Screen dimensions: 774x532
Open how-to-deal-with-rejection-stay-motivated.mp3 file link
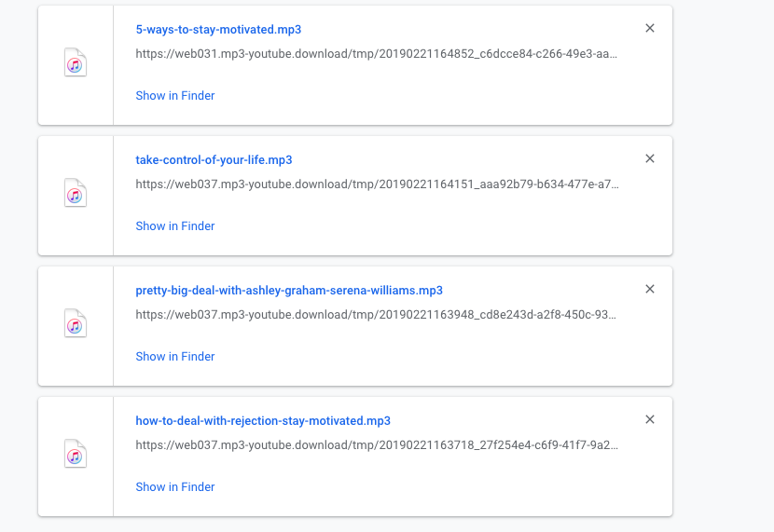263,421
